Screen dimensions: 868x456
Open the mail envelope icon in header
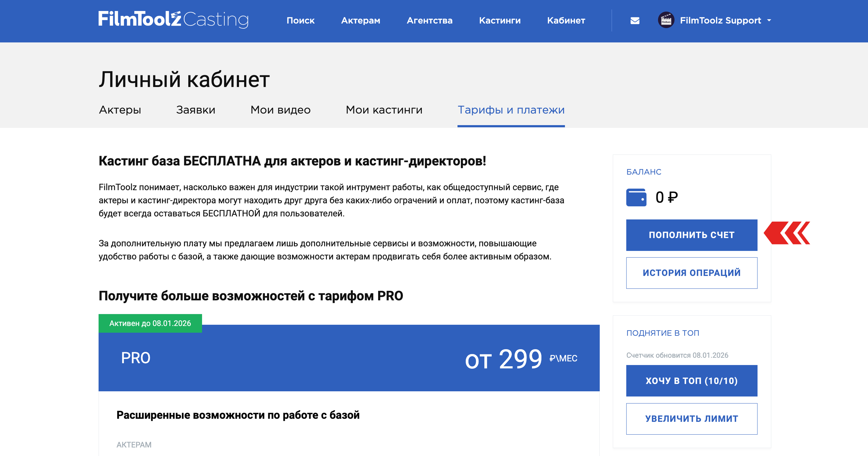point(635,20)
